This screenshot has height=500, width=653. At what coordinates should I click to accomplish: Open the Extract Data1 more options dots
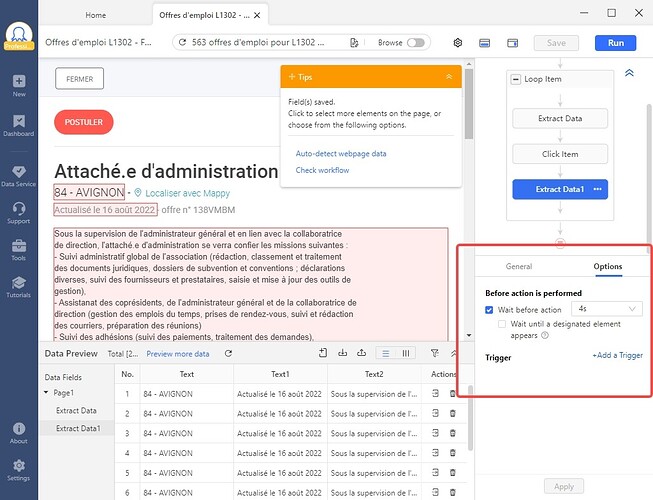(x=598, y=189)
